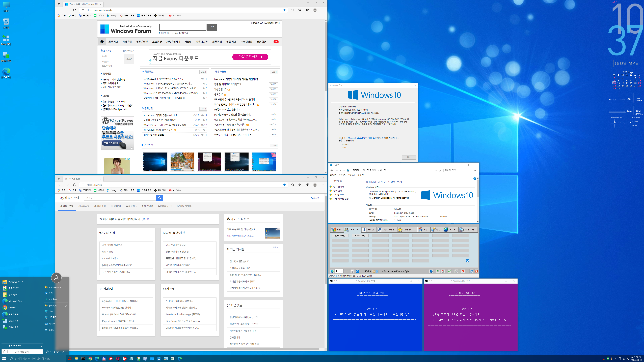
Task: Click the 로그인 button on Windows Forum
Action: 129,59
